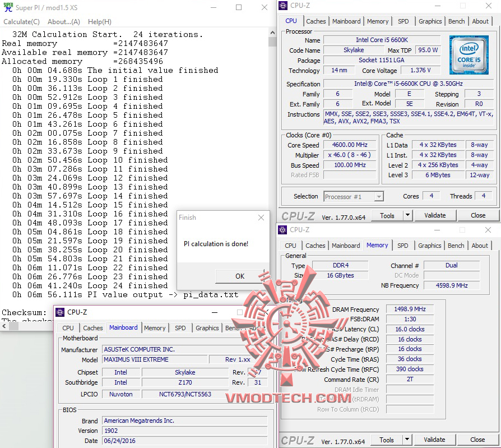Expand Tools dropdown arrow in top CPU-Z window
501x448 pixels.
[x=407, y=216]
